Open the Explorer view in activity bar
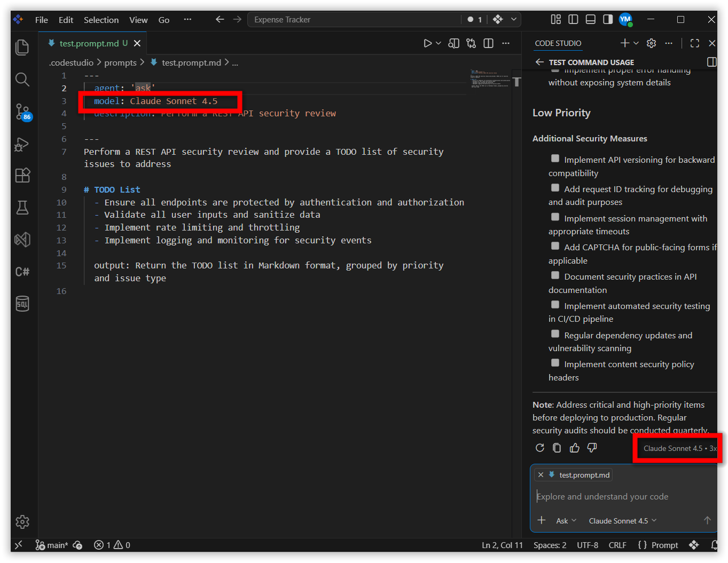This screenshot has width=728, height=563. [22, 47]
